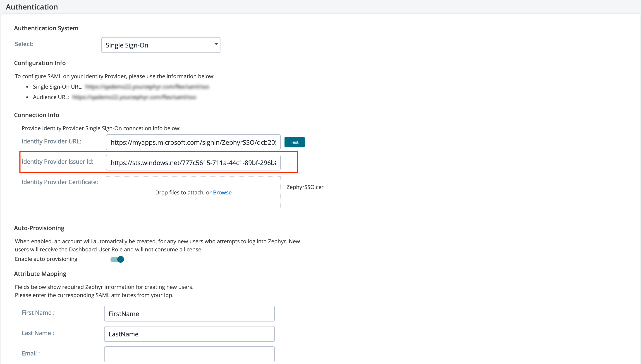The height and width of the screenshot is (364, 641).
Task: Click the dropdown arrow on Select box
Action: (216, 45)
